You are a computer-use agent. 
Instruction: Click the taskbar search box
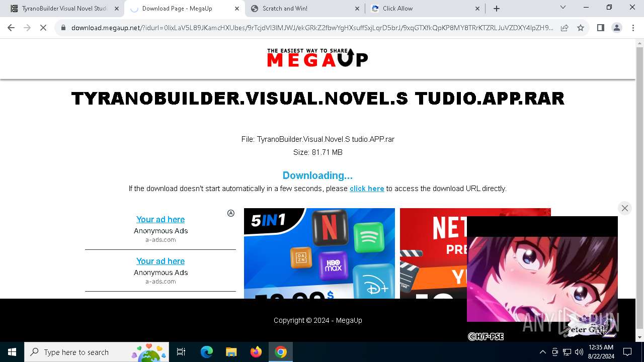click(x=97, y=352)
